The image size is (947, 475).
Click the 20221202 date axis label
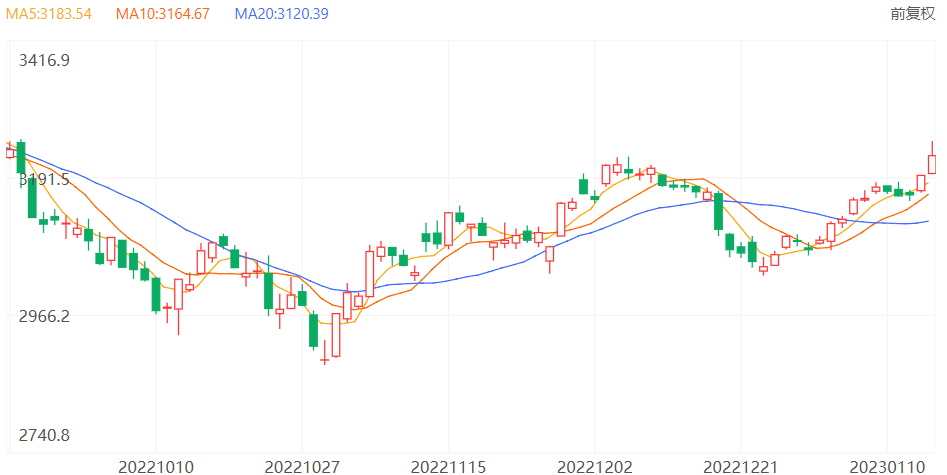[594, 467]
